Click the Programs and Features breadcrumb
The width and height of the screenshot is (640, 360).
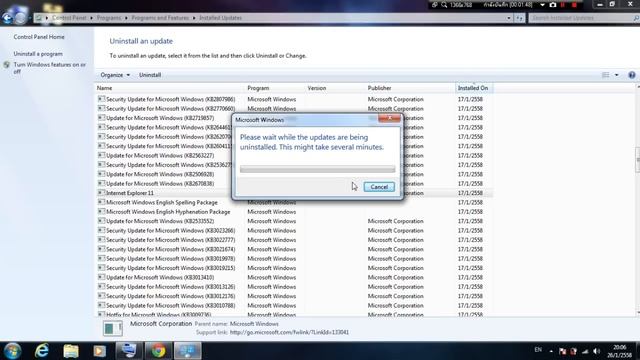160,18
